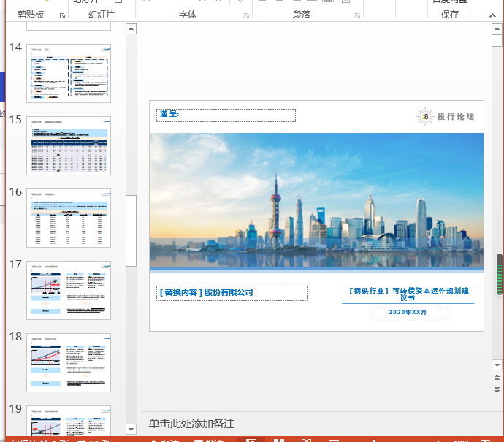Image resolution: width=504 pixels, height=442 pixels.
Task: Click thumbnail panel scroll-up arrow
Action: coord(131,29)
